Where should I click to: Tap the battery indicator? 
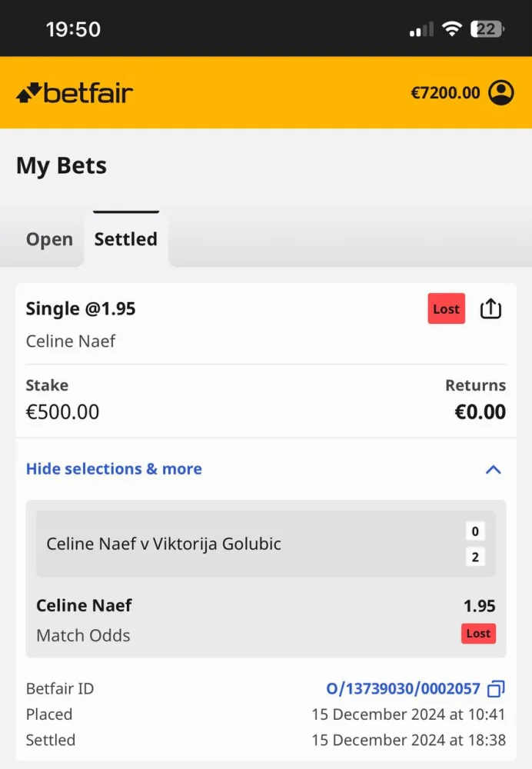(x=487, y=29)
